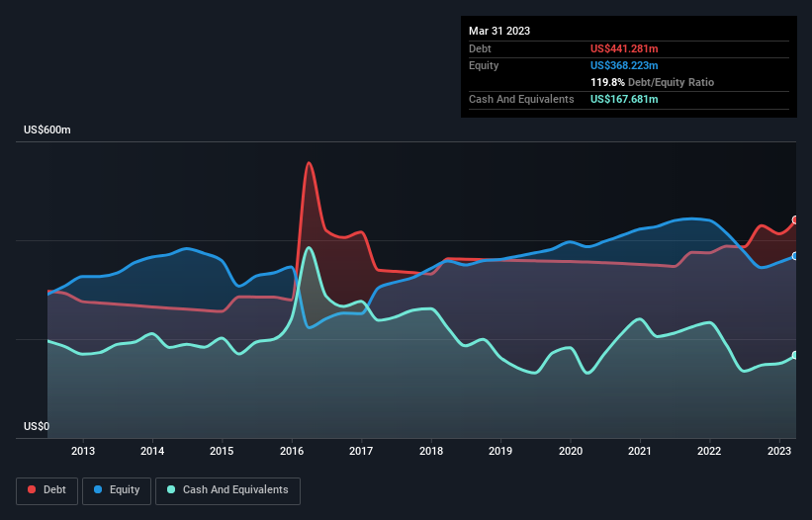This screenshot has width=812, height=520.
Task: Click the 2021 x-axis label
Action: click(640, 451)
